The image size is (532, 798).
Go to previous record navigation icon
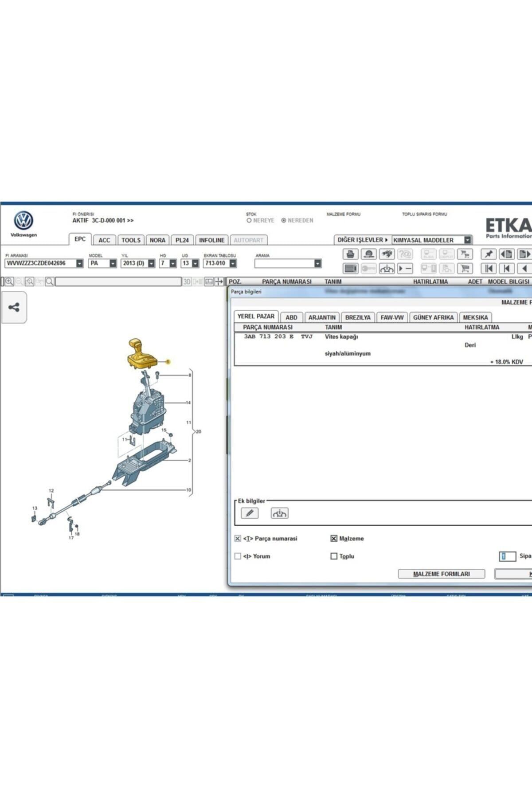tap(507, 268)
